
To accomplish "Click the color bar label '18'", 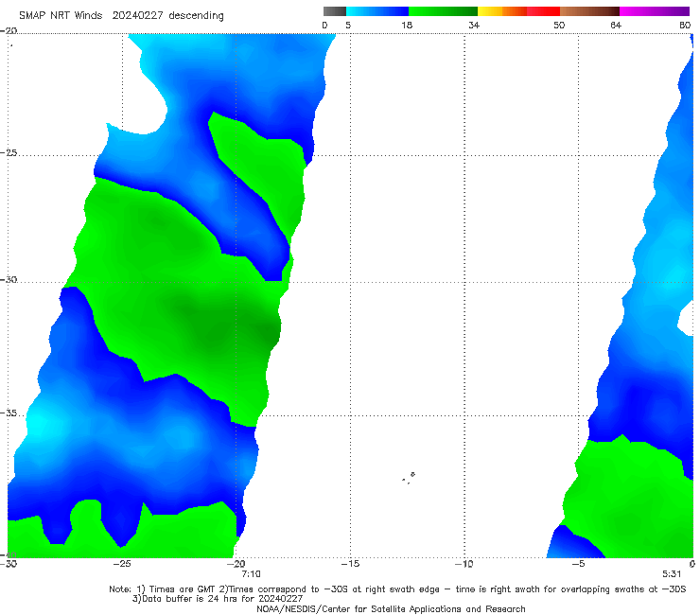I will (x=407, y=26).
